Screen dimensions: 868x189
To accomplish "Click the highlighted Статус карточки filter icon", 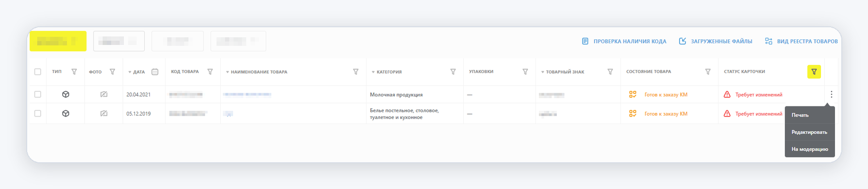I will pos(814,72).
